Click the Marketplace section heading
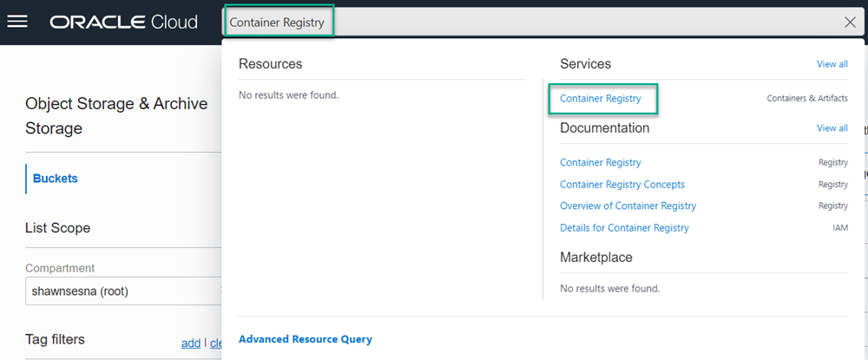 pyautogui.click(x=596, y=258)
